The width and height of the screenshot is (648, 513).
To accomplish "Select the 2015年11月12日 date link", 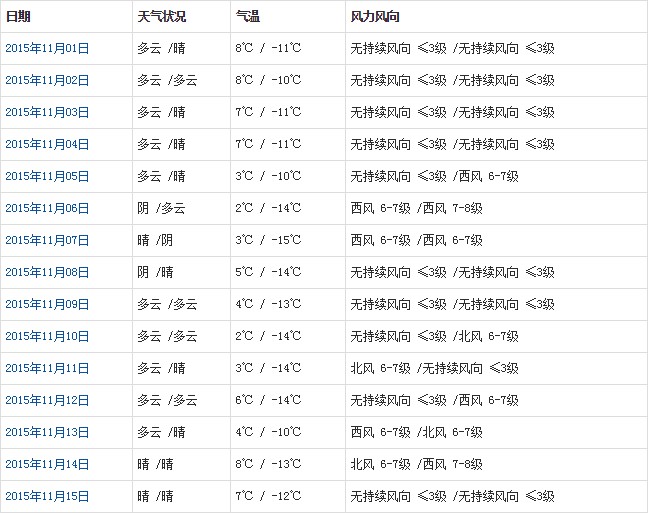I will click(47, 400).
